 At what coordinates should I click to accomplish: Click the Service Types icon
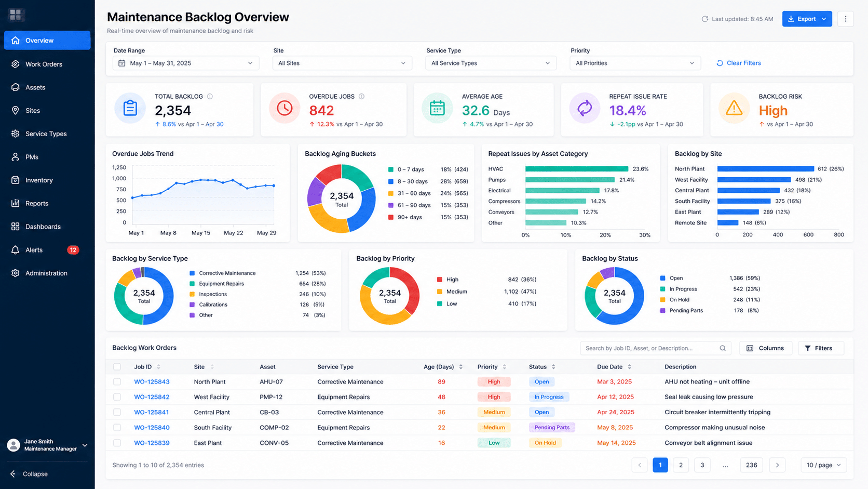click(16, 134)
